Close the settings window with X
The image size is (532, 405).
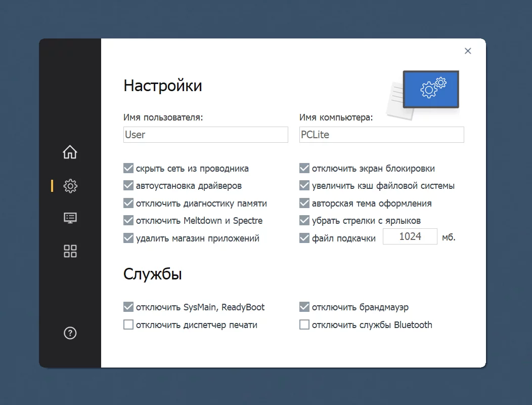468,51
